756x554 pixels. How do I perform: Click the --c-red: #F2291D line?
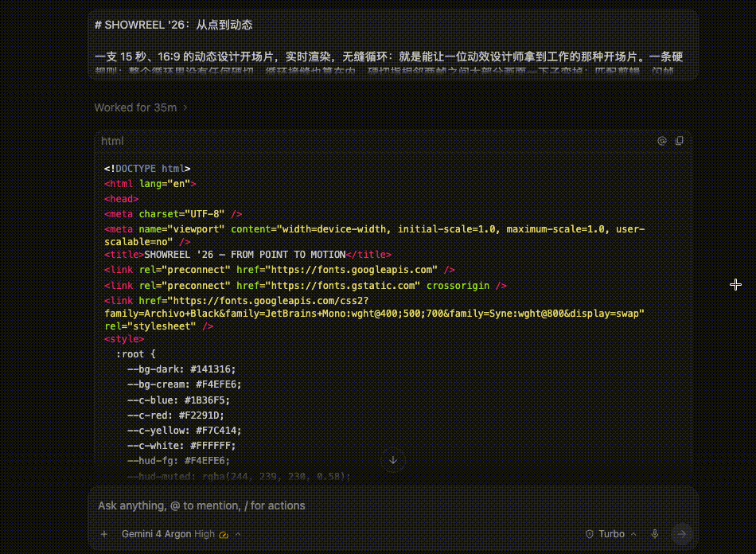point(176,416)
